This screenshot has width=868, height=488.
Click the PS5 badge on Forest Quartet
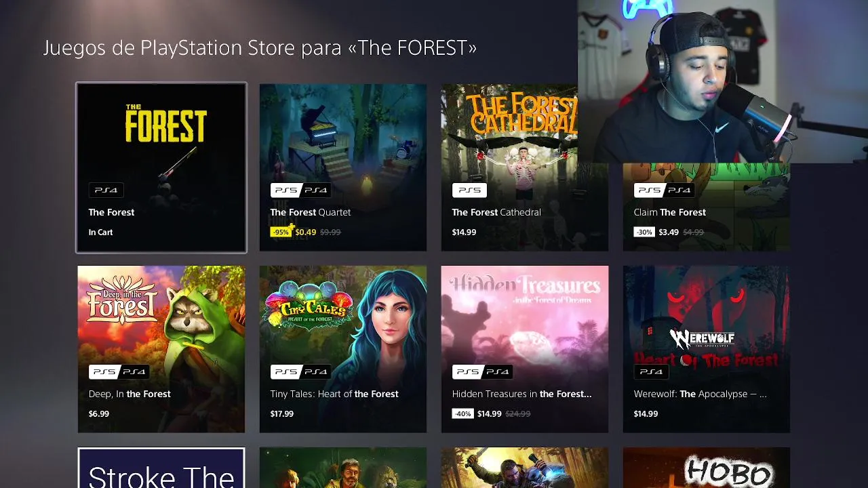pyautogui.click(x=285, y=190)
